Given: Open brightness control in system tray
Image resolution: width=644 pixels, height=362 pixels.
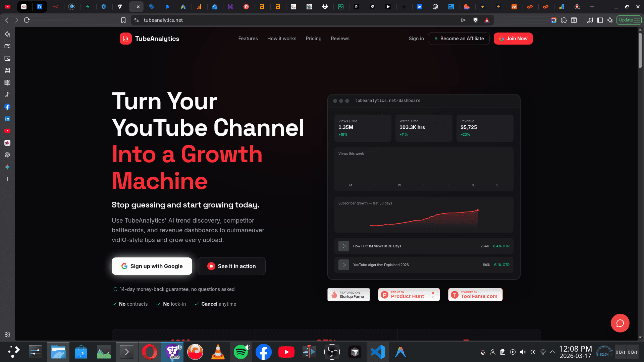Looking at the screenshot, I should (x=533, y=352).
